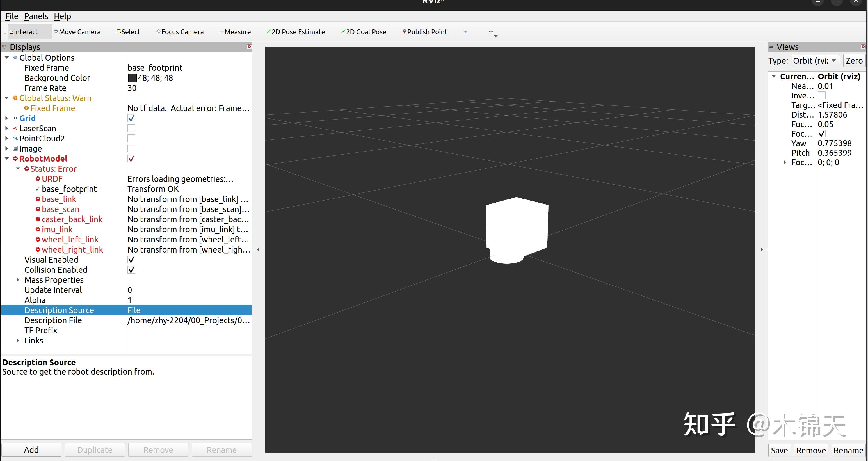Viewport: 868px width, 461px height.
Task: Enable the LaserScan display checkbox
Action: click(131, 128)
